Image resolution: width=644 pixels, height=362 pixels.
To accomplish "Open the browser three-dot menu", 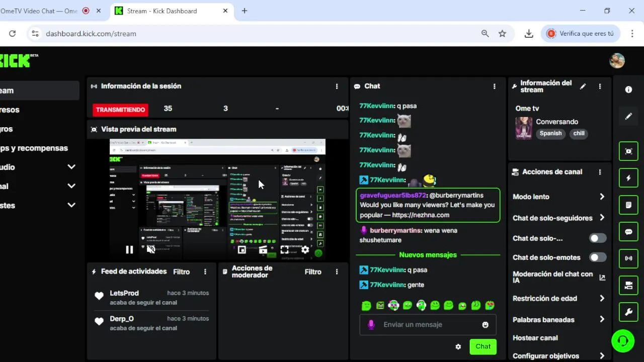I will [632, 34].
